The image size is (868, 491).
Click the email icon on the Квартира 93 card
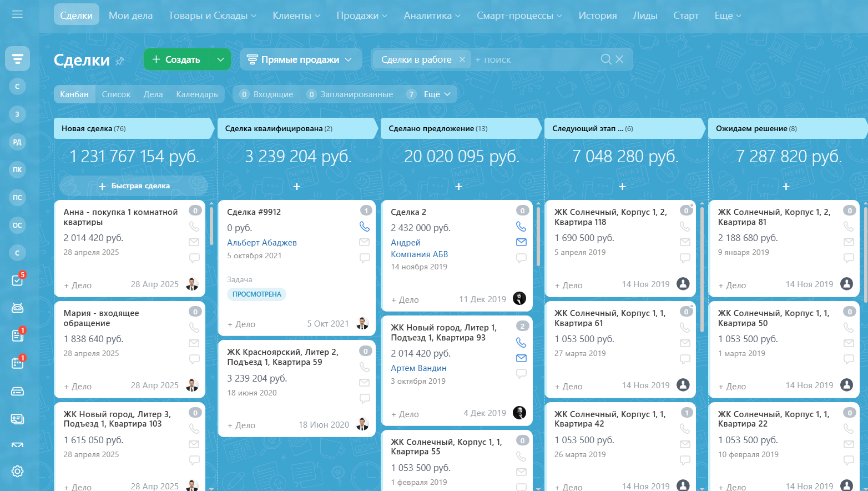(521, 358)
